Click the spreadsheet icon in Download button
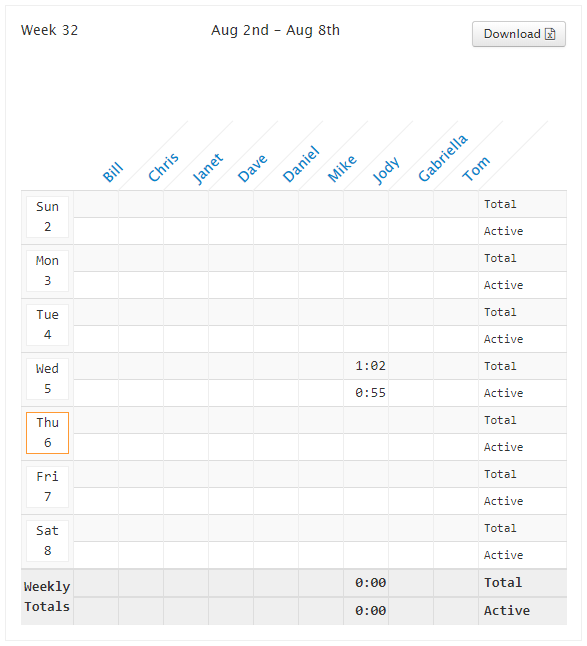 550,34
